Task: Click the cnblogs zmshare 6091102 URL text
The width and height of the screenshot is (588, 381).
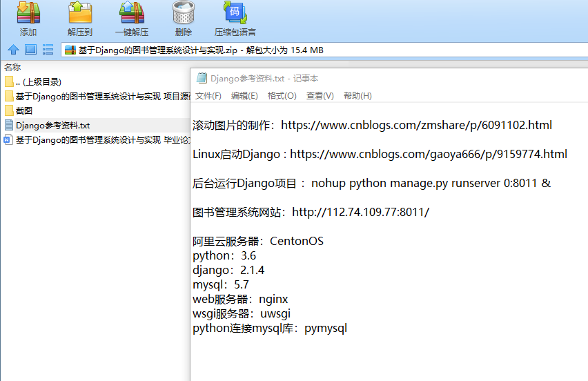Action: [416, 125]
